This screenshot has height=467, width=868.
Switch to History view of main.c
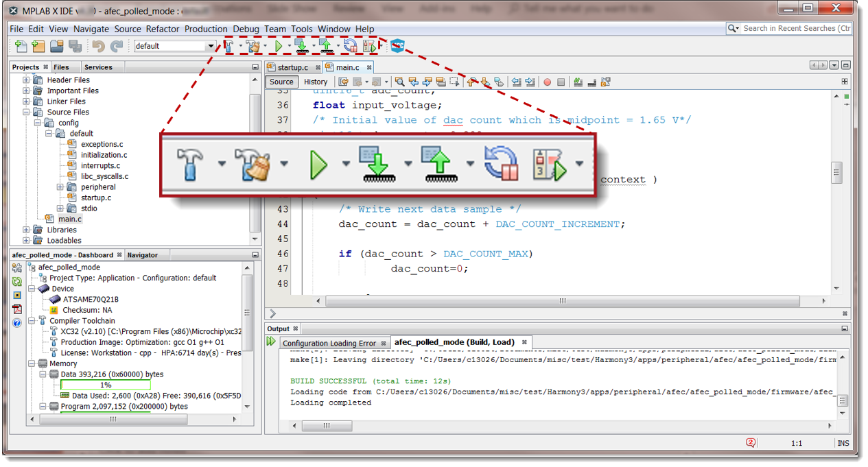[316, 82]
